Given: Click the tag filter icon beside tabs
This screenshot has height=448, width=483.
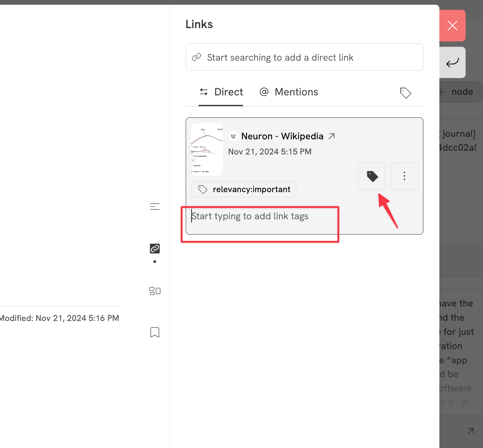Looking at the screenshot, I should click(x=405, y=93).
